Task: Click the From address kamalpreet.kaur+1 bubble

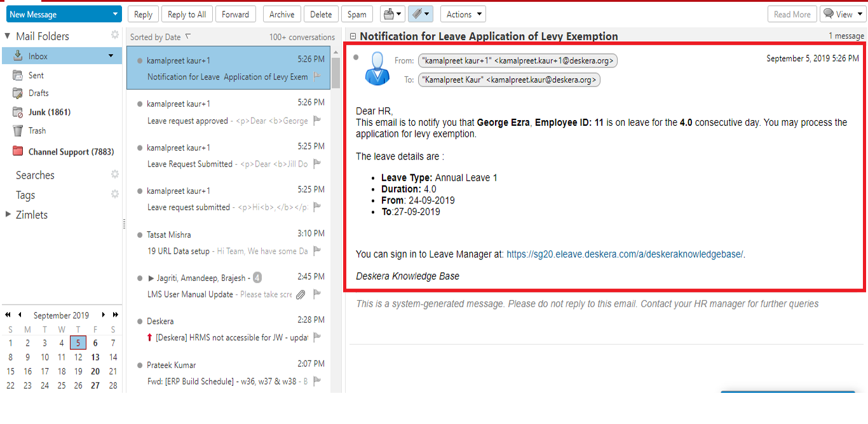Action: click(x=517, y=60)
